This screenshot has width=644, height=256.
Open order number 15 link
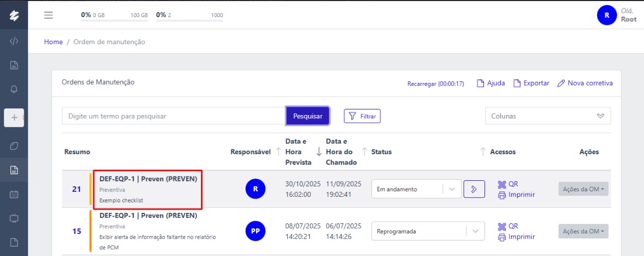click(x=76, y=231)
